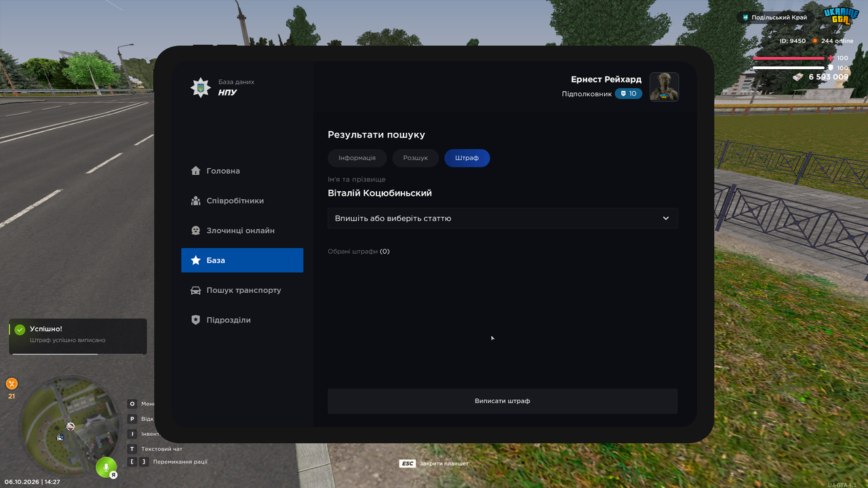
Task: Click the Обрані штрафи (0) label
Action: tap(359, 251)
